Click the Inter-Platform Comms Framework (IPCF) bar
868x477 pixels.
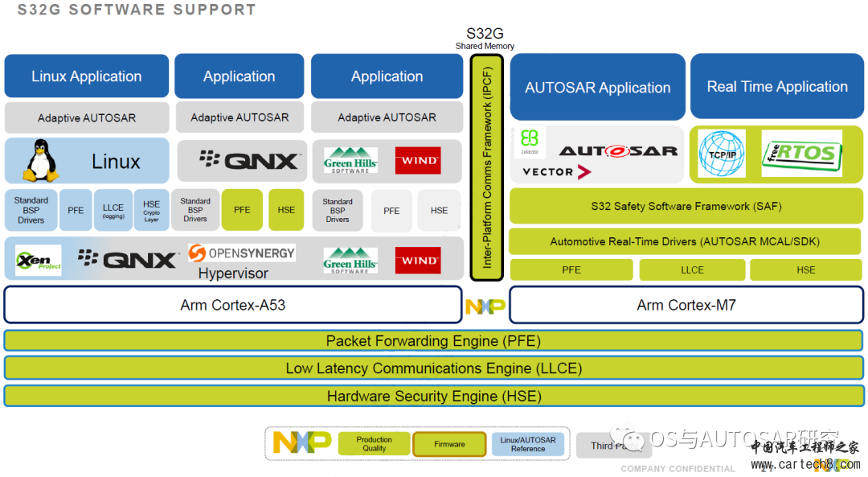[x=486, y=167]
